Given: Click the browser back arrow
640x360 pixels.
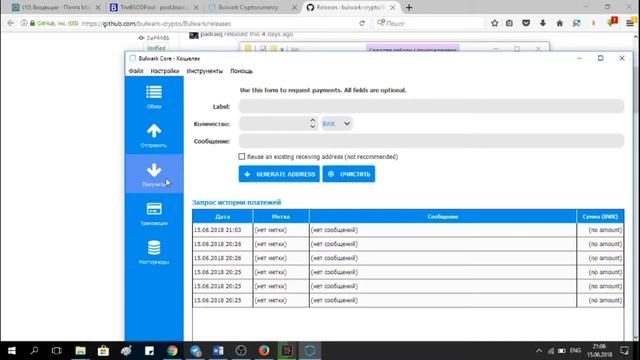Looking at the screenshot, I should tap(11, 23).
